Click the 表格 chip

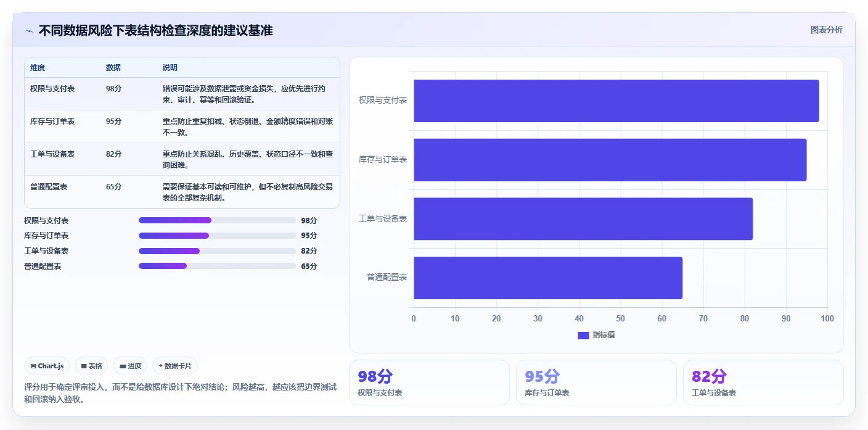coord(91,366)
